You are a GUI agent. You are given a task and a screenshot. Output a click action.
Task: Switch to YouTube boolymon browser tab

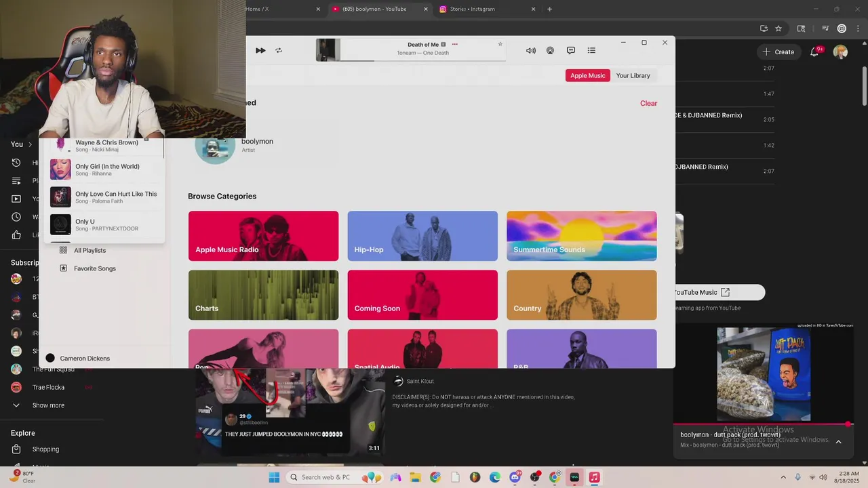[x=380, y=9]
